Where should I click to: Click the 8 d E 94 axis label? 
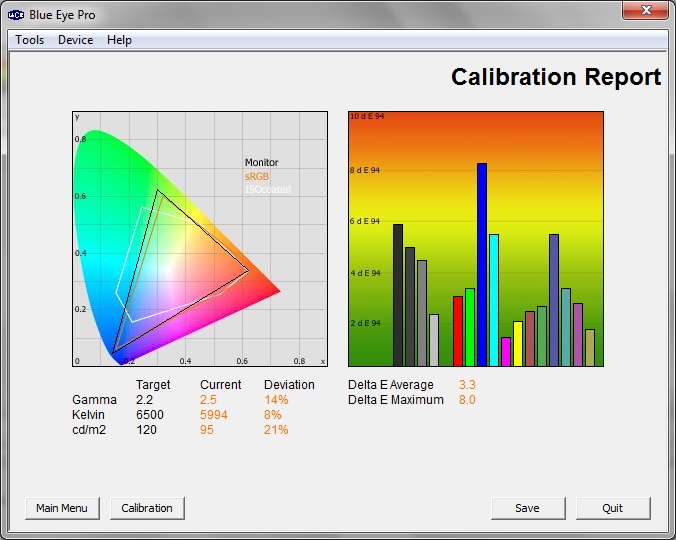click(365, 170)
